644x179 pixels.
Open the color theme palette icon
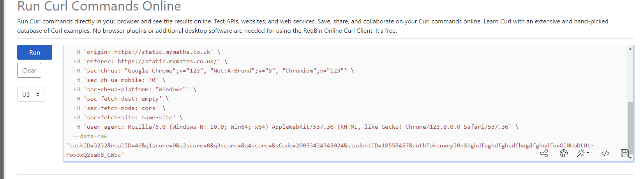tap(563, 153)
